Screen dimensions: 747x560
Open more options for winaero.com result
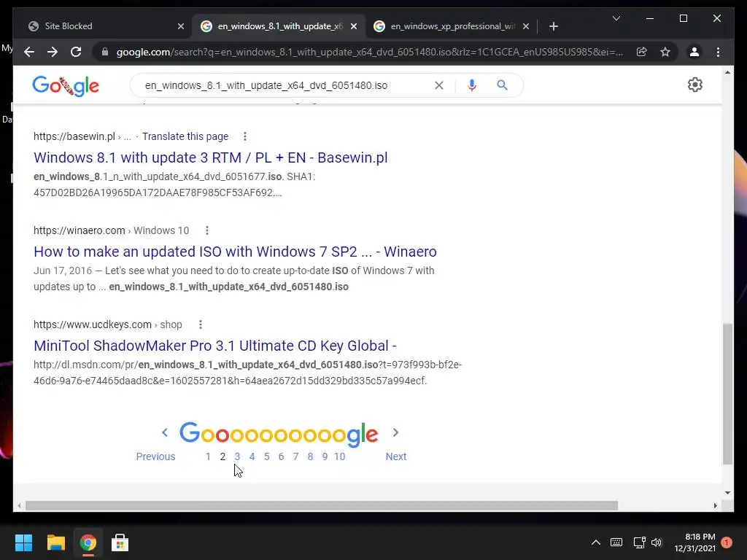point(206,230)
